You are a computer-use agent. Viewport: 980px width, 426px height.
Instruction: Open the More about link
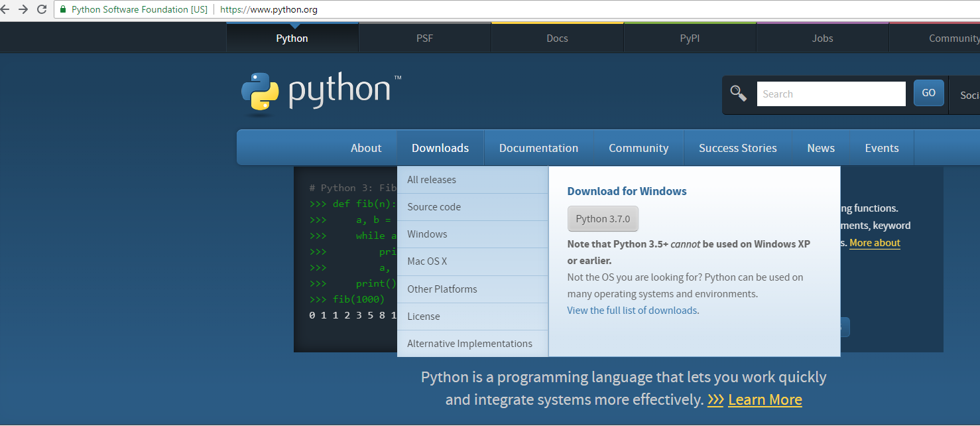click(x=875, y=243)
